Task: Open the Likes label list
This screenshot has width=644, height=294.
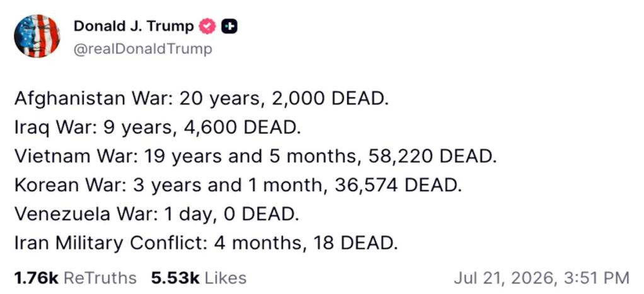Action: point(226,278)
